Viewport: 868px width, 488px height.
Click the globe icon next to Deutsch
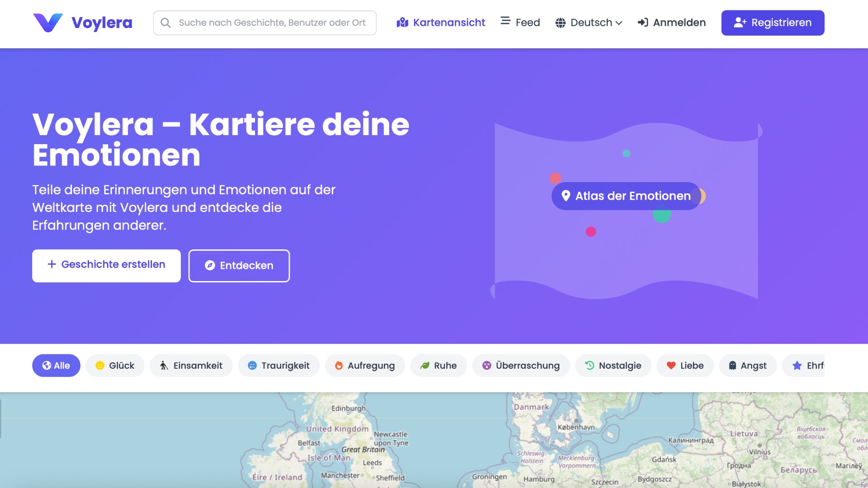(561, 23)
